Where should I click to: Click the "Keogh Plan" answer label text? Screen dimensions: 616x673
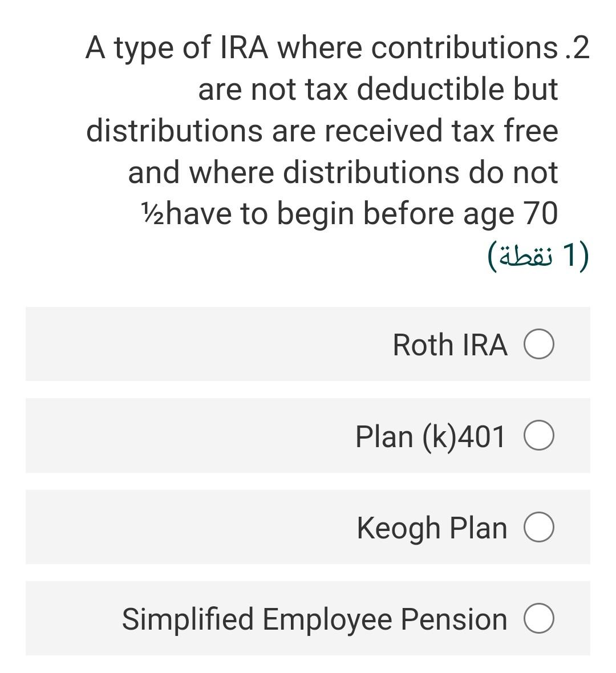coord(432,528)
